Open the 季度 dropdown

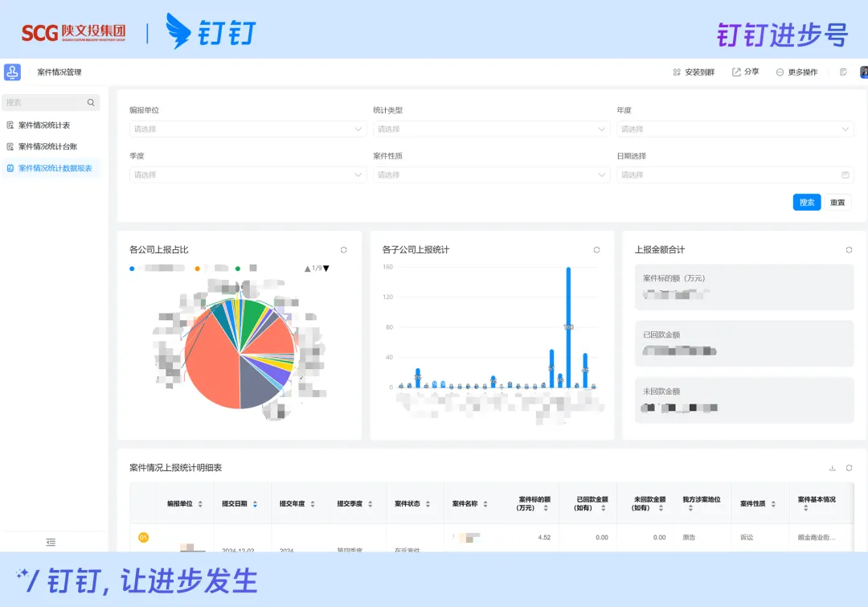point(248,175)
